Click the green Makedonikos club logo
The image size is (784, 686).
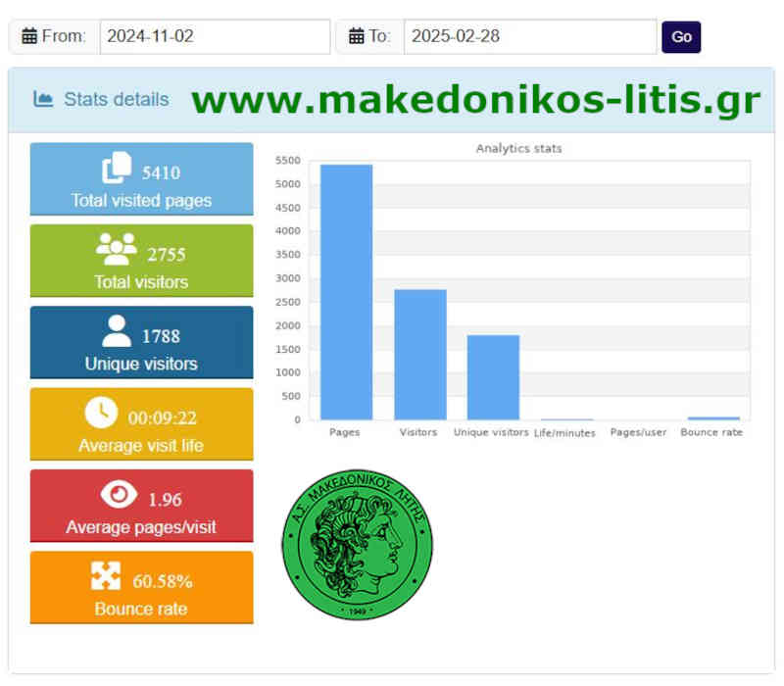click(x=357, y=545)
